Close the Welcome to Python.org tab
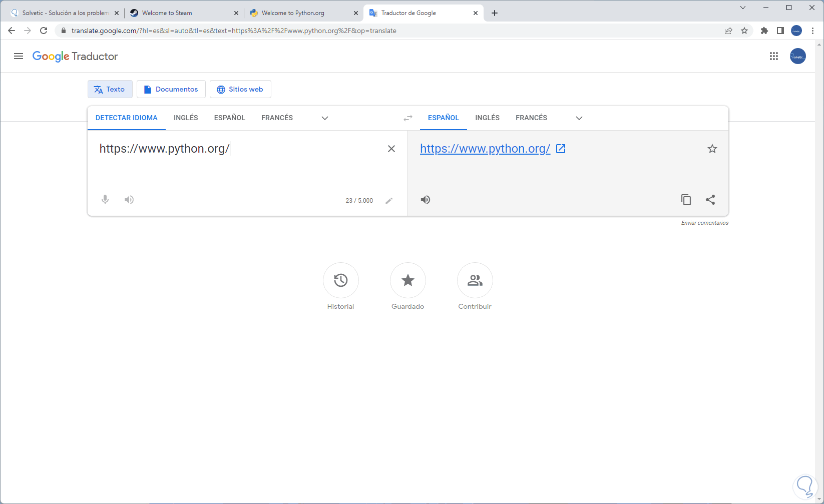824x504 pixels. tap(356, 13)
